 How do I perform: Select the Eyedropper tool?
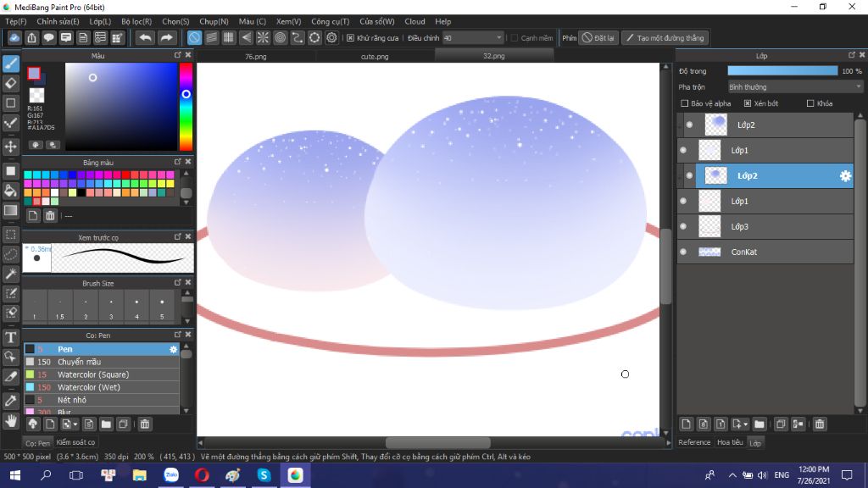tap(11, 401)
